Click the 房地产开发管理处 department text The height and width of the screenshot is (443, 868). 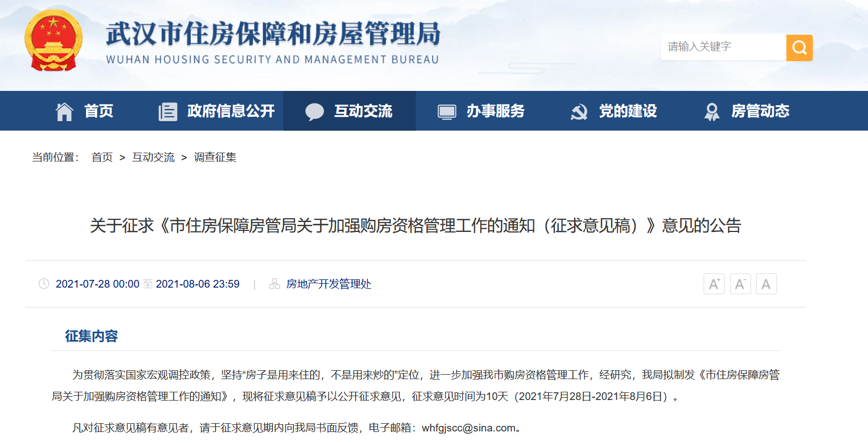(329, 284)
